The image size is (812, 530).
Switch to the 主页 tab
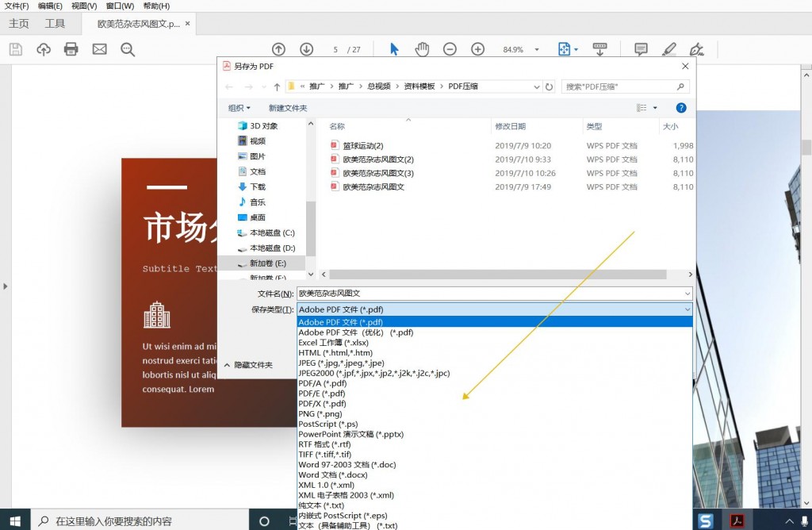19,23
